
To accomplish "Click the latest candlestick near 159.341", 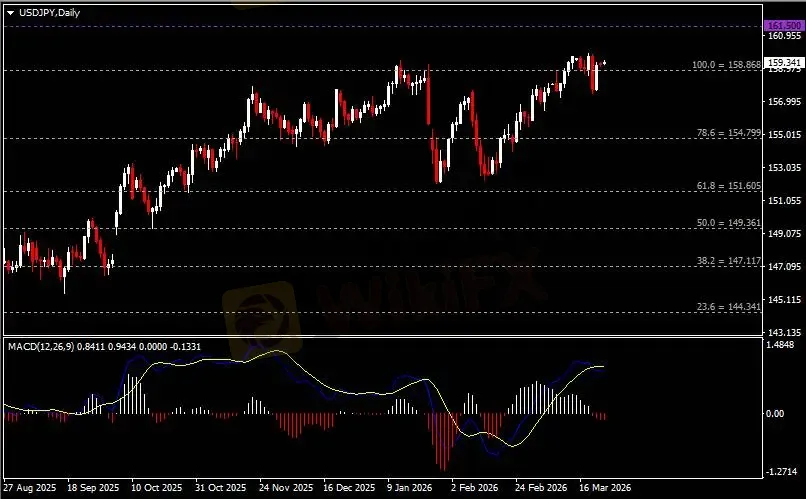I will 604,63.
